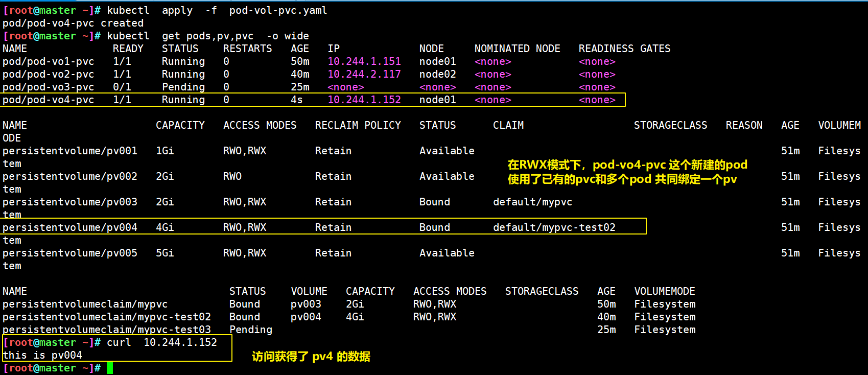Click the REASON column header

(744, 125)
